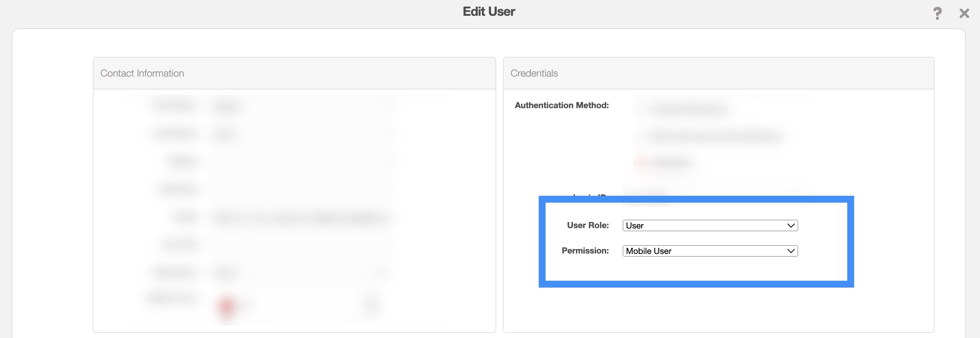Click the blurred red marker under Authentication Method
980x338 pixels.
coord(641,162)
